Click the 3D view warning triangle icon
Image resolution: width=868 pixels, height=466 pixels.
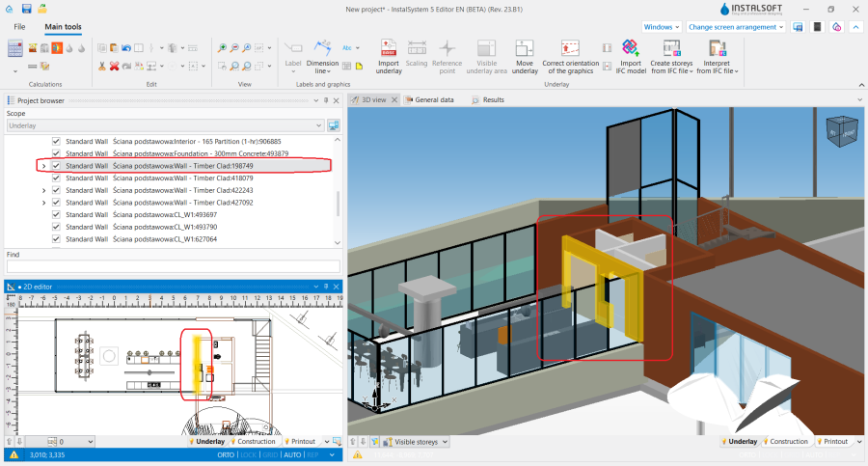pyautogui.click(x=358, y=455)
